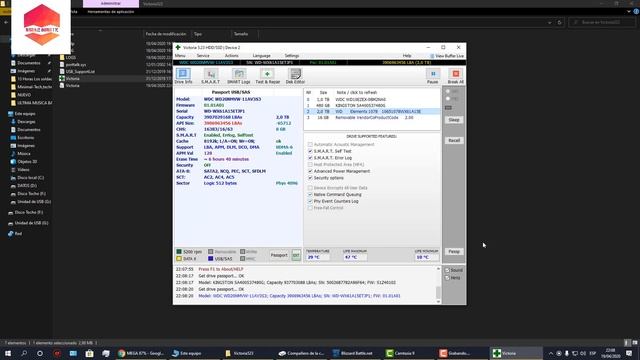Click the Passp button on right panel
The height and width of the screenshot is (360, 640).
454,252
